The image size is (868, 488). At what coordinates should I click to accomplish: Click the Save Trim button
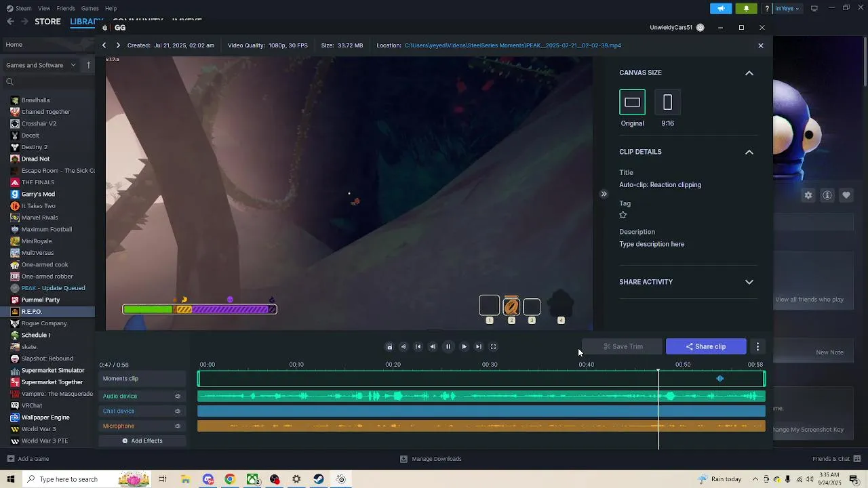622,346
